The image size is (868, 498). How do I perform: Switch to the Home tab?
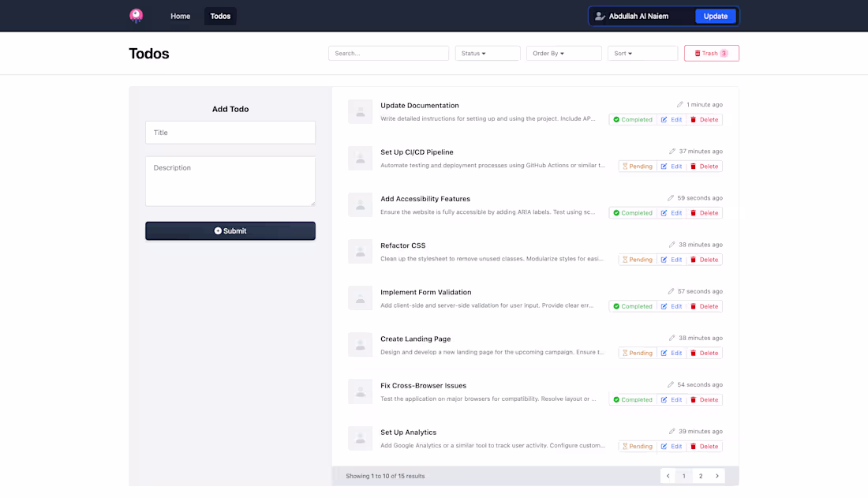(x=180, y=16)
